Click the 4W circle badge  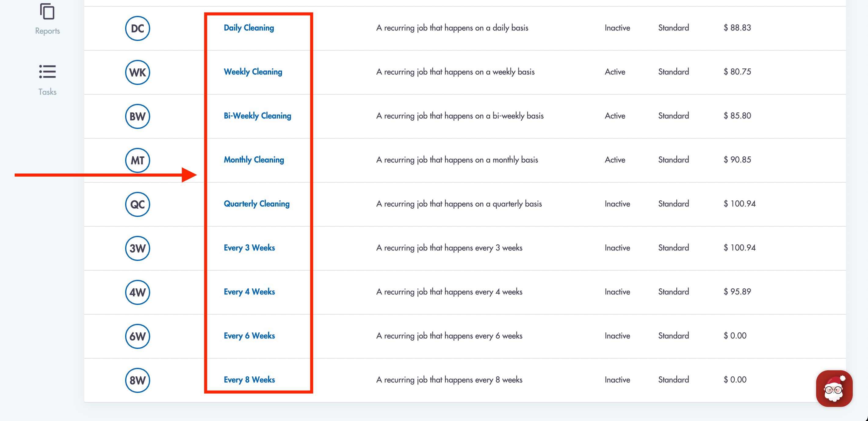pyautogui.click(x=137, y=292)
